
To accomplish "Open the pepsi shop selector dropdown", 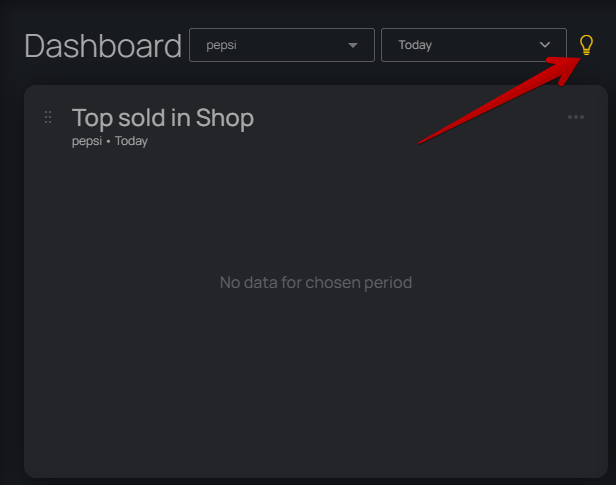I will point(281,45).
